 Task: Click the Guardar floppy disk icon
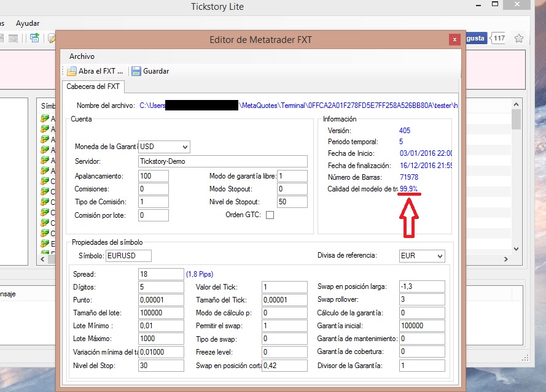point(136,71)
